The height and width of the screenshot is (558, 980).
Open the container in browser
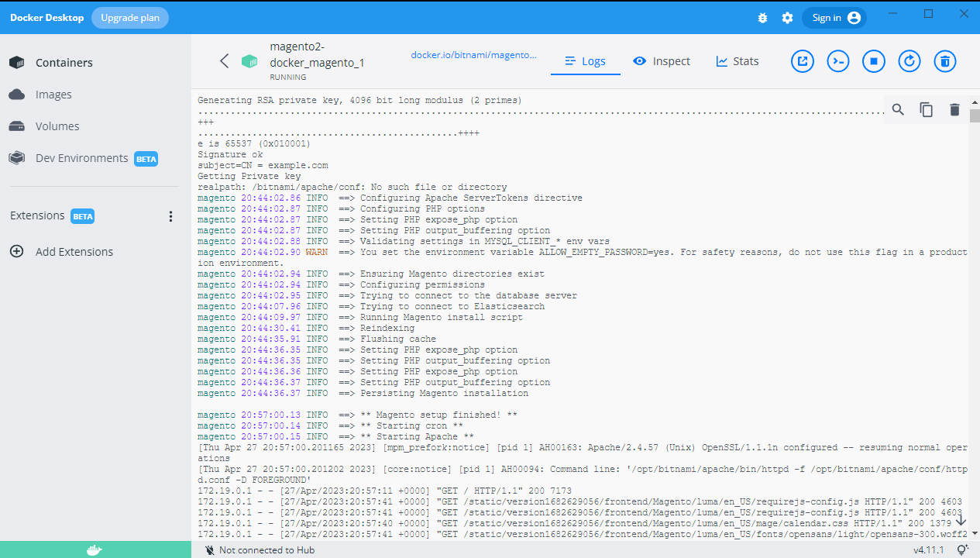point(802,60)
